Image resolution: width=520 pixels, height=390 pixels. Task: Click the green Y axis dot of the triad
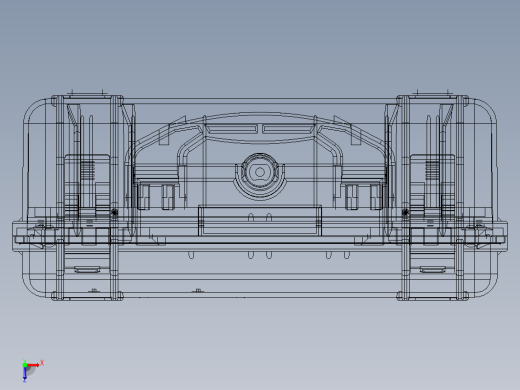[25, 365]
